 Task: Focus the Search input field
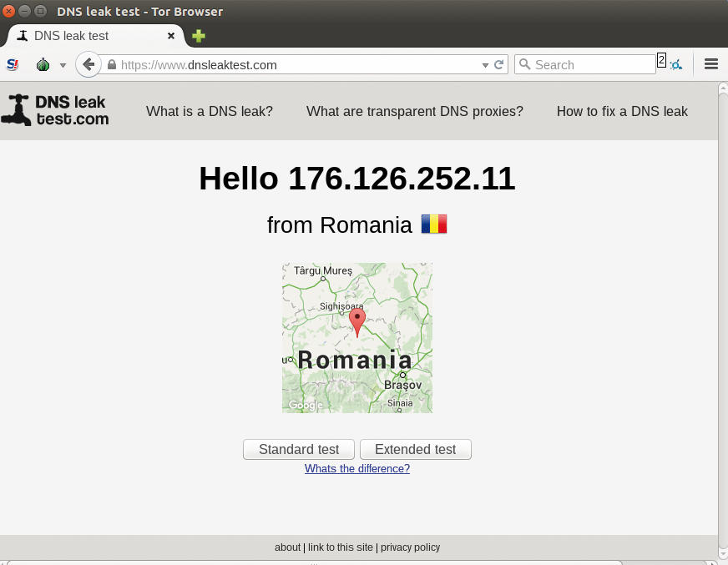pyautogui.click(x=585, y=64)
